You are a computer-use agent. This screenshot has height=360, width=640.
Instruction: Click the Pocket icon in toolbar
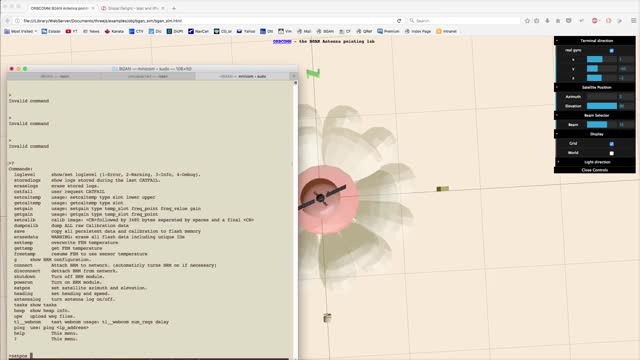coord(569,21)
